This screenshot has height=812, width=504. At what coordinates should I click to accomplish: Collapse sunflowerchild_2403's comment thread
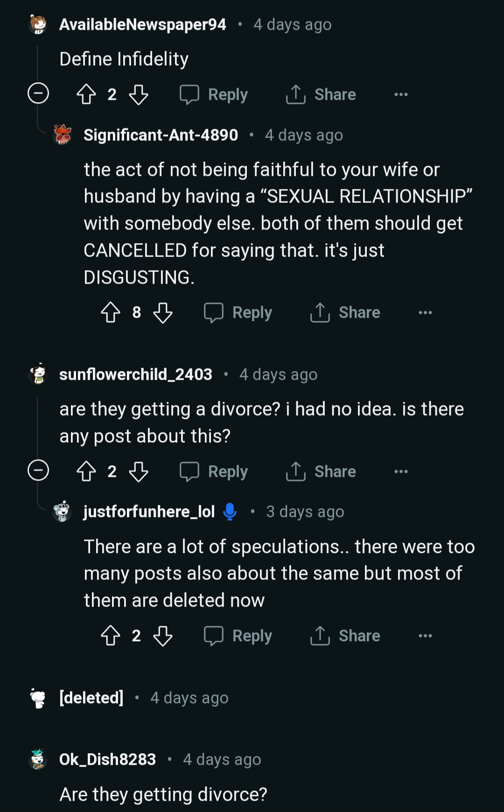coord(38,470)
